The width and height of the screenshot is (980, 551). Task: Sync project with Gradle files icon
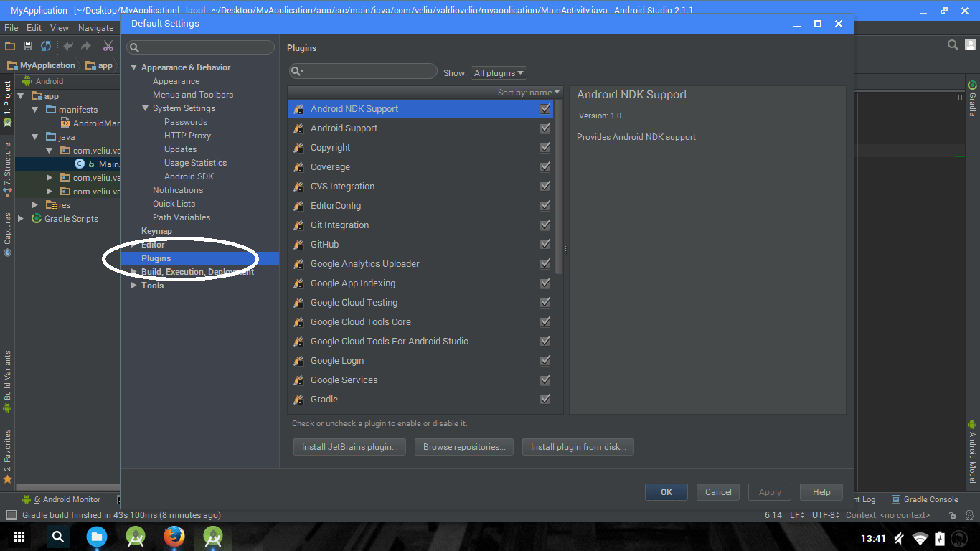click(x=44, y=45)
